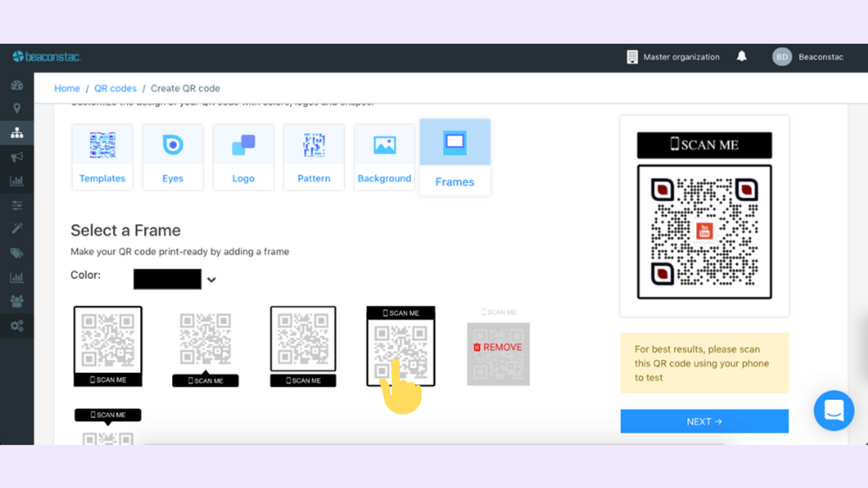Open the chat support bubble
The image size is (868, 488).
[834, 410]
